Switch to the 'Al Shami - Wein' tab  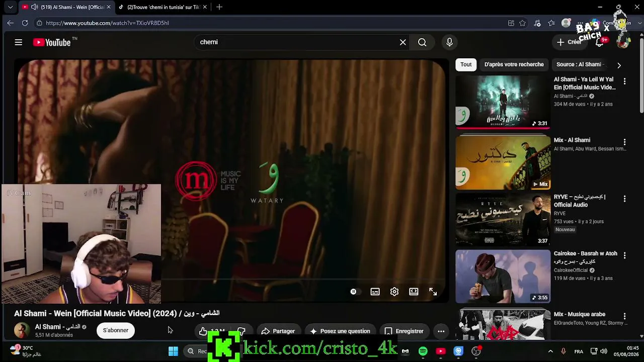coord(66,7)
